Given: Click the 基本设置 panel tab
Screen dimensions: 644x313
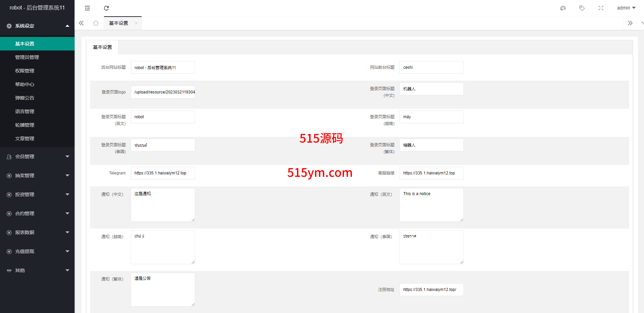Looking at the screenshot, I should coord(103,47).
